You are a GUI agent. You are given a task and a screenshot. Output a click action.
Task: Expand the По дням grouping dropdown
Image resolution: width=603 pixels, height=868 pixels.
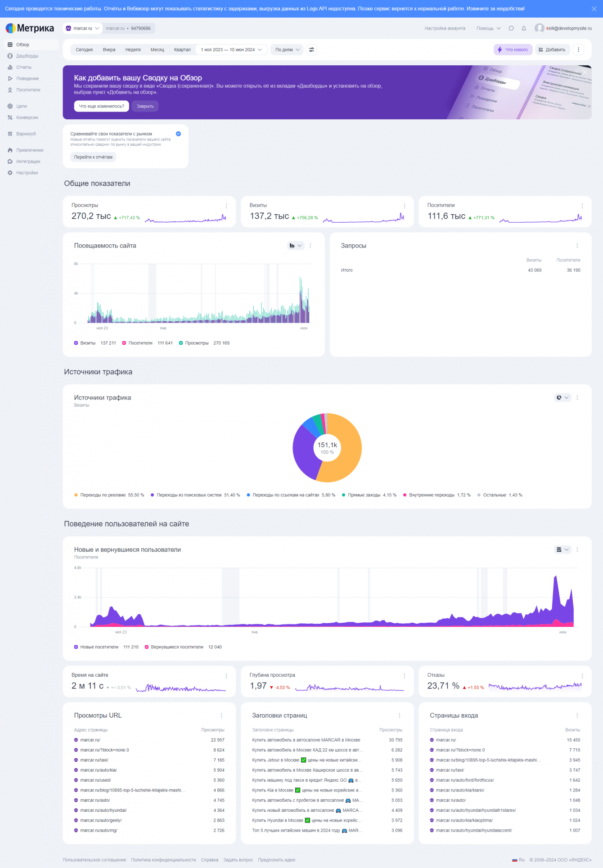click(x=287, y=49)
